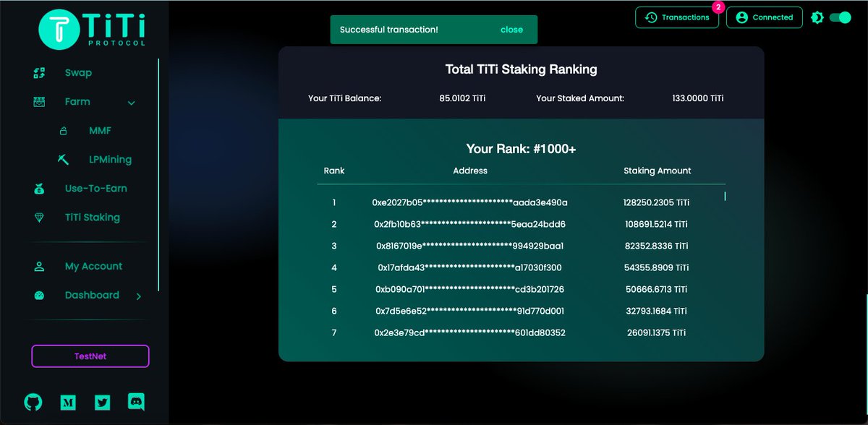Click the Successful transaction! message text
868x425 pixels.
388,30
